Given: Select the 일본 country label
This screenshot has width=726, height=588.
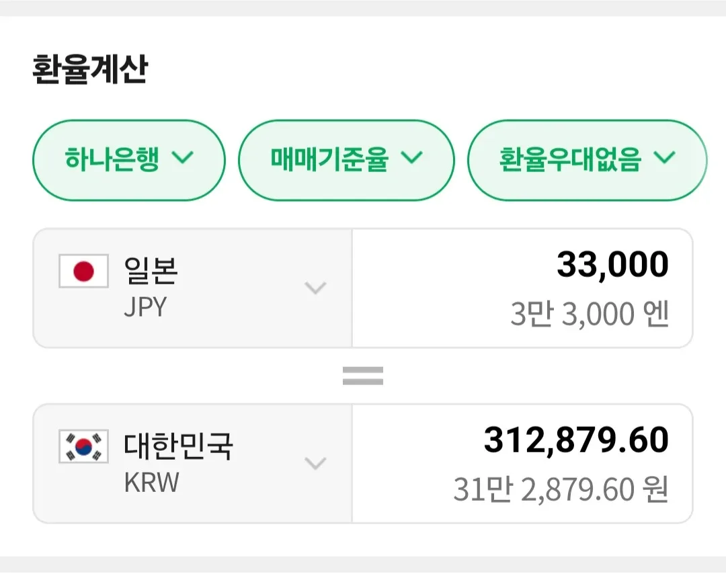Looking at the screenshot, I should (151, 270).
